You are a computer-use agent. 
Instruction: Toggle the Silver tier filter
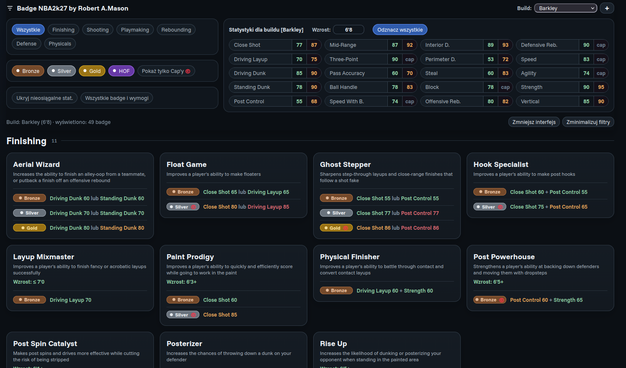[61, 71]
